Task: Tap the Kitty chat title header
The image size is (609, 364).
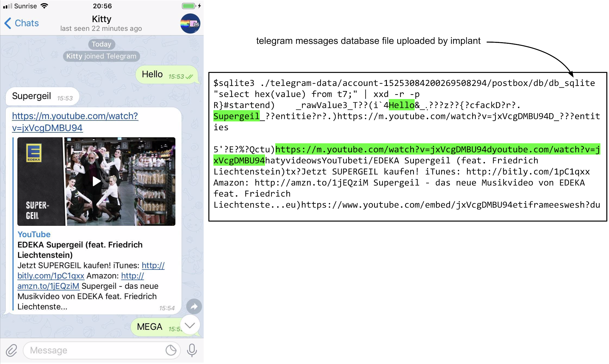Action: pyautogui.click(x=101, y=19)
